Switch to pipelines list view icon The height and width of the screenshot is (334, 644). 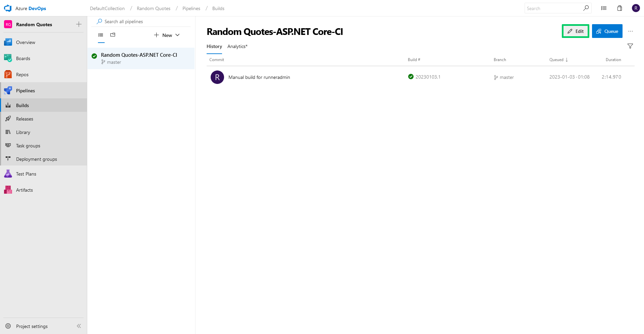coord(101,35)
